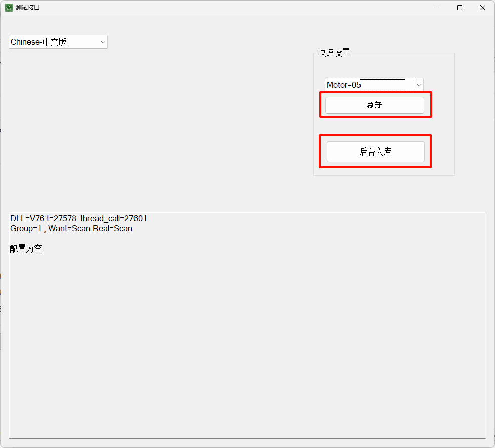Minimize the 测试接口 window

pyautogui.click(x=437, y=8)
